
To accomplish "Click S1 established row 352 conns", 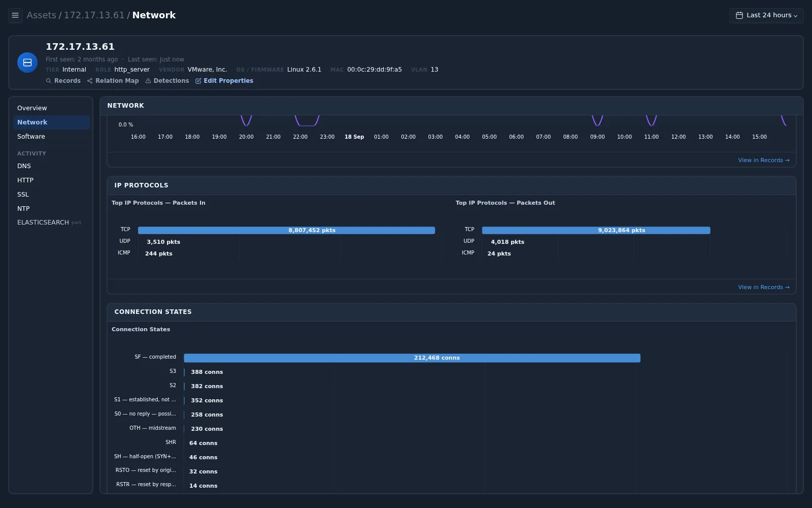I will [x=207, y=400].
